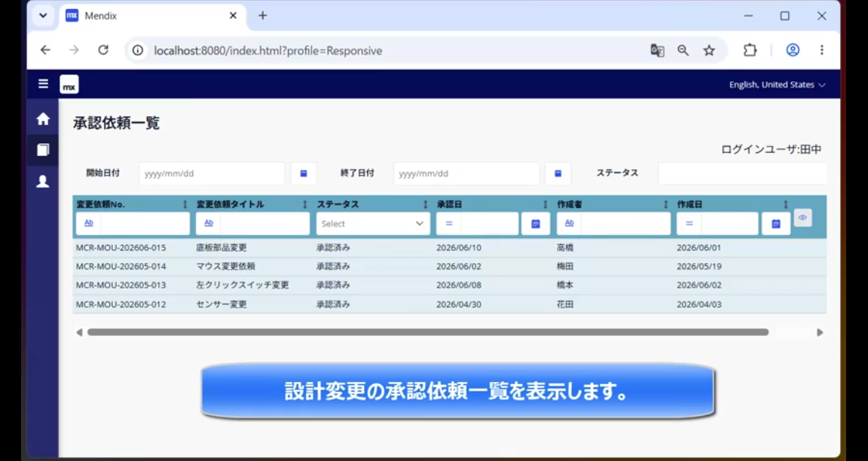
Task: Click 変更依頼No. filter text box
Action: (145, 224)
